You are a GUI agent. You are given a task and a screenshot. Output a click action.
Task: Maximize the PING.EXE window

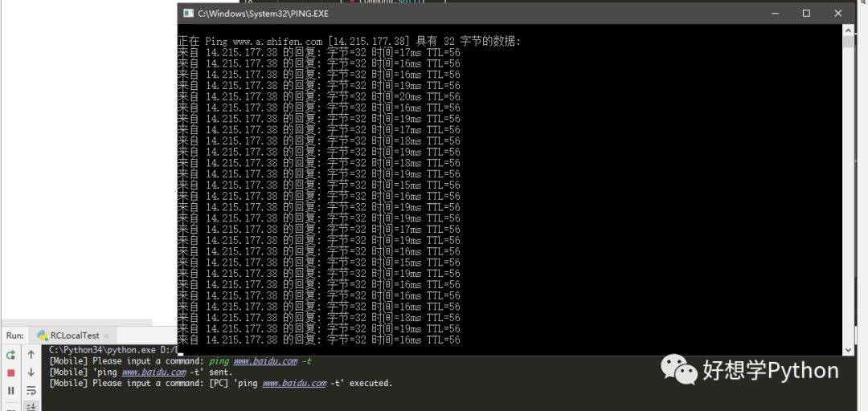(x=806, y=14)
